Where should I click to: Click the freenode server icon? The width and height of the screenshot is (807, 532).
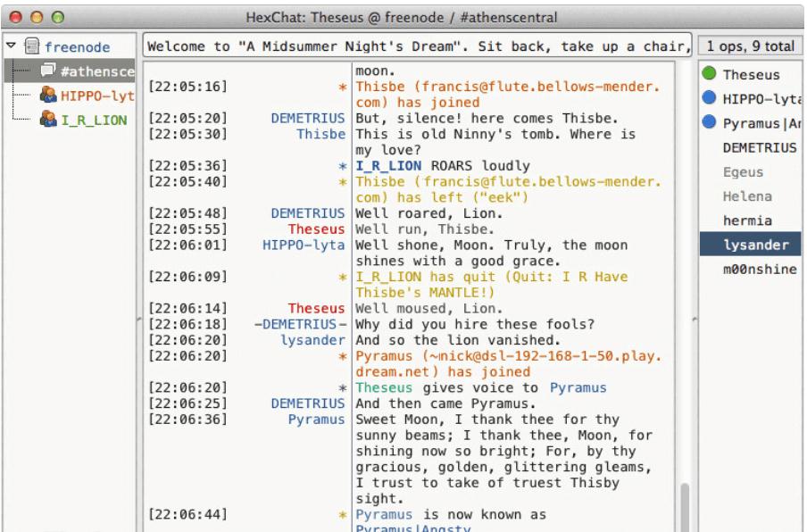pyautogui.click(x=32, y=46)
